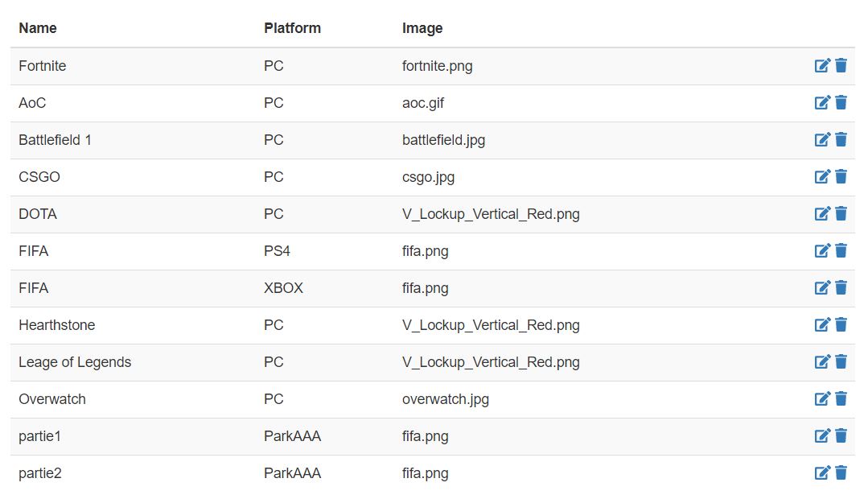Click the PC platform in the Fortnite row
This screenshot has width=868, height=499.
click(x=274, y=66)
